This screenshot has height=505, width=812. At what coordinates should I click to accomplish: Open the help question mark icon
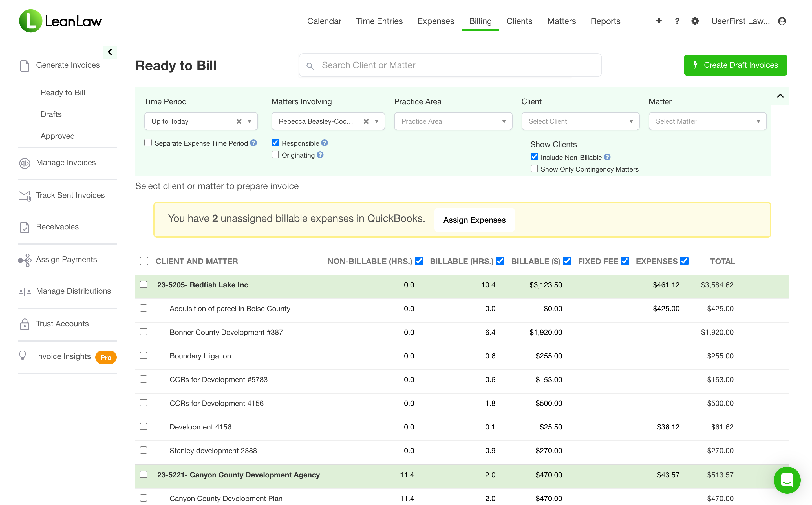click(677, 21)
